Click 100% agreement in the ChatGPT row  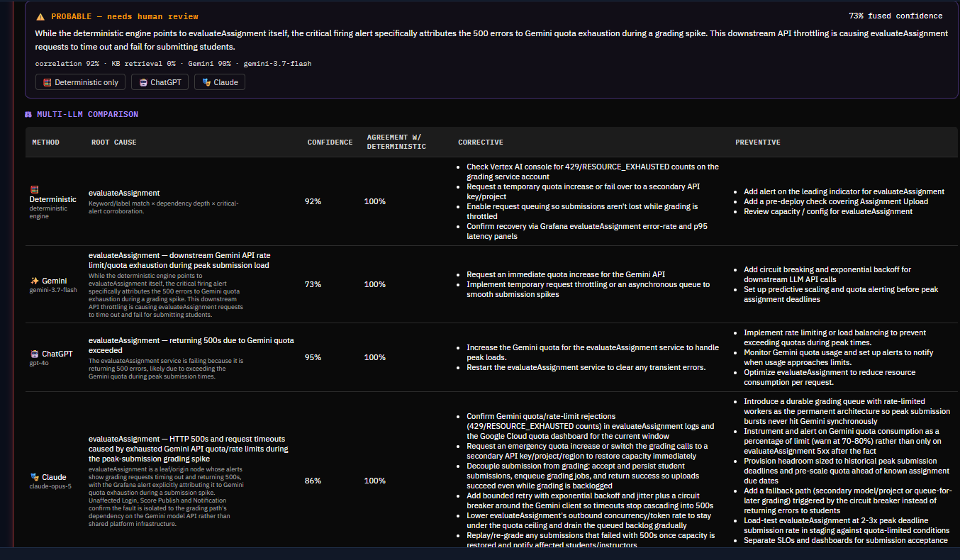374,357
